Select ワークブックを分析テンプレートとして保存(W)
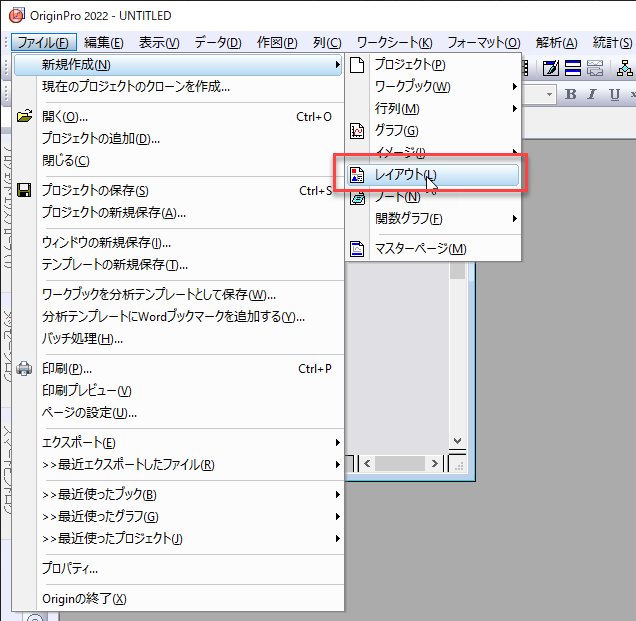This screenshot has height=621, width=636. tap(178, 294)
